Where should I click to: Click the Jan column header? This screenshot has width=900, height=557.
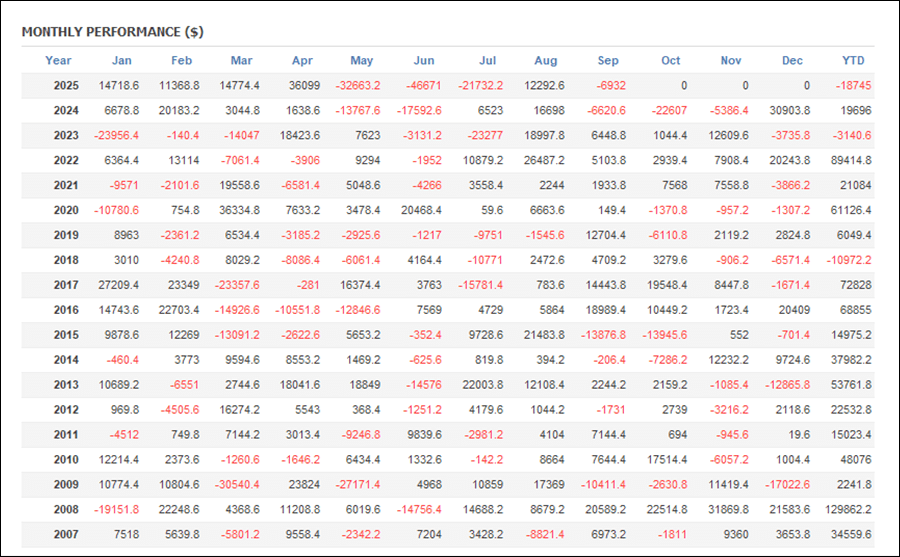tap(121, 60)
